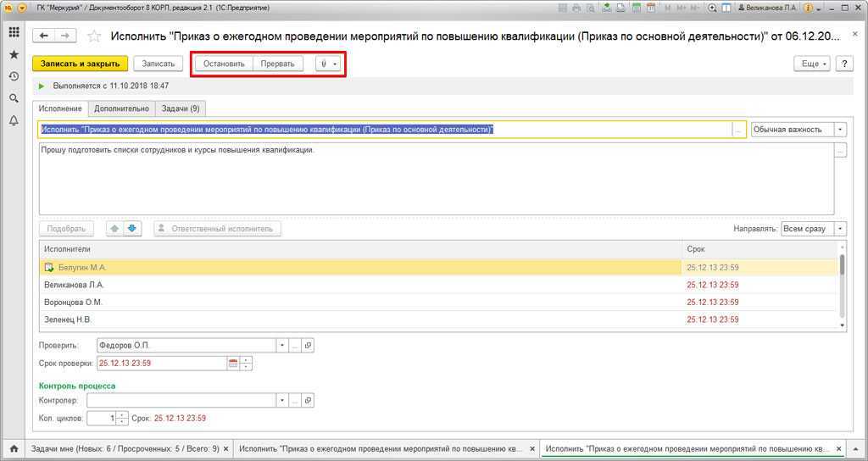Open the Еще menu

click(x=811, y=64)
